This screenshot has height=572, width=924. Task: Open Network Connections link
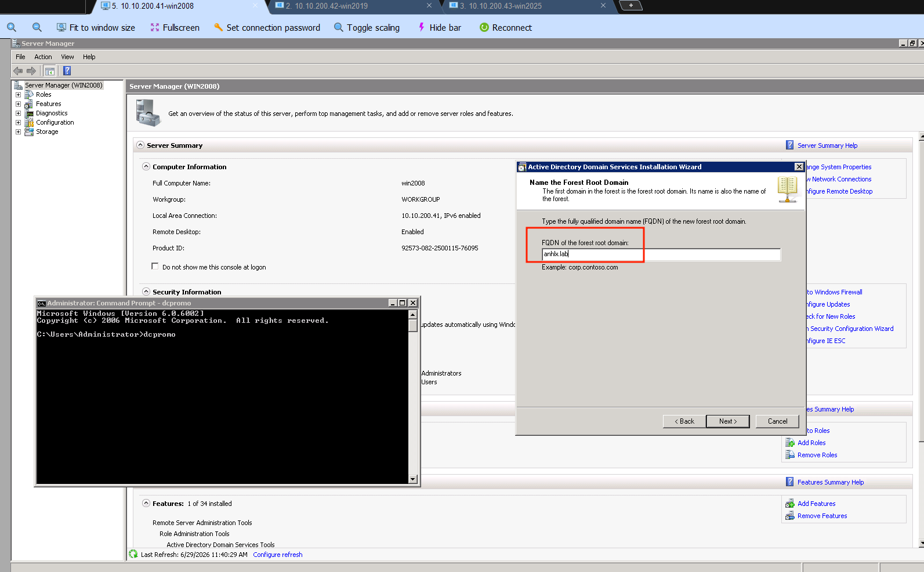839,179
